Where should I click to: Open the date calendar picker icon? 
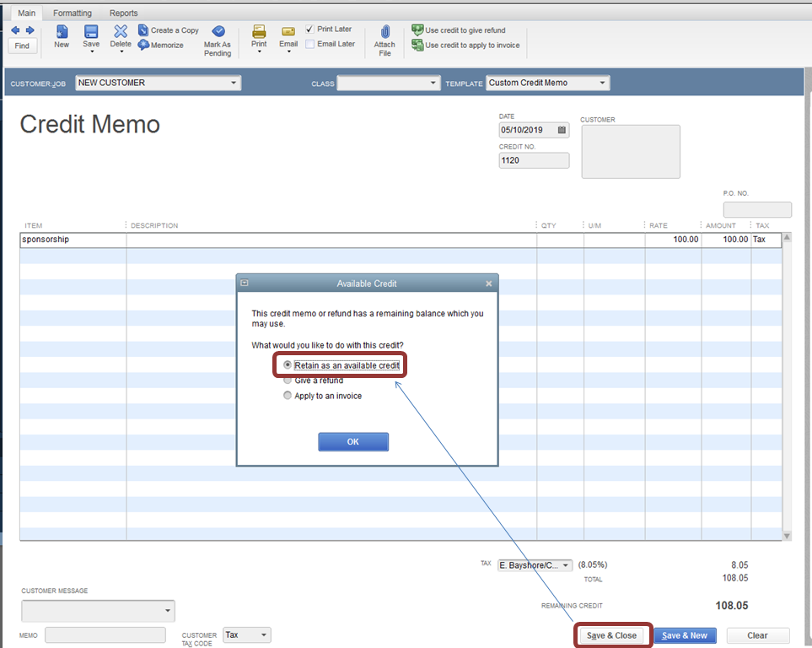(x=562, y=130)
